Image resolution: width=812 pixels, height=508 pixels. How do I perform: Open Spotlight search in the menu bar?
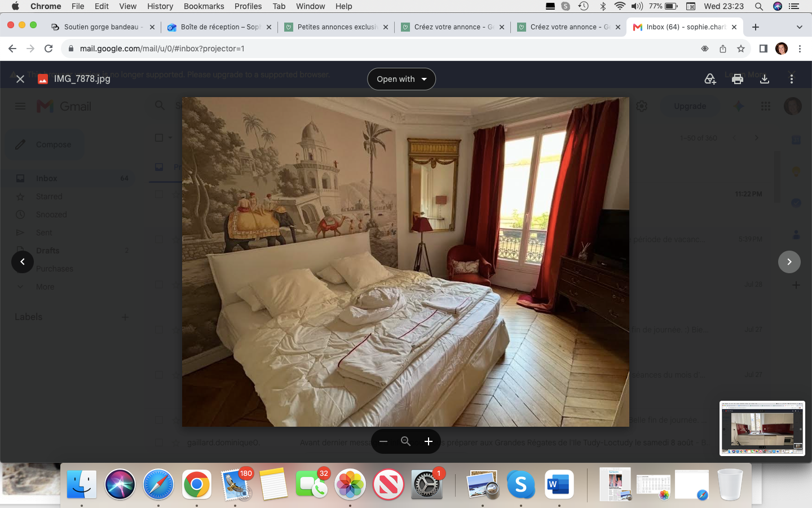click(x=759, y=6)
